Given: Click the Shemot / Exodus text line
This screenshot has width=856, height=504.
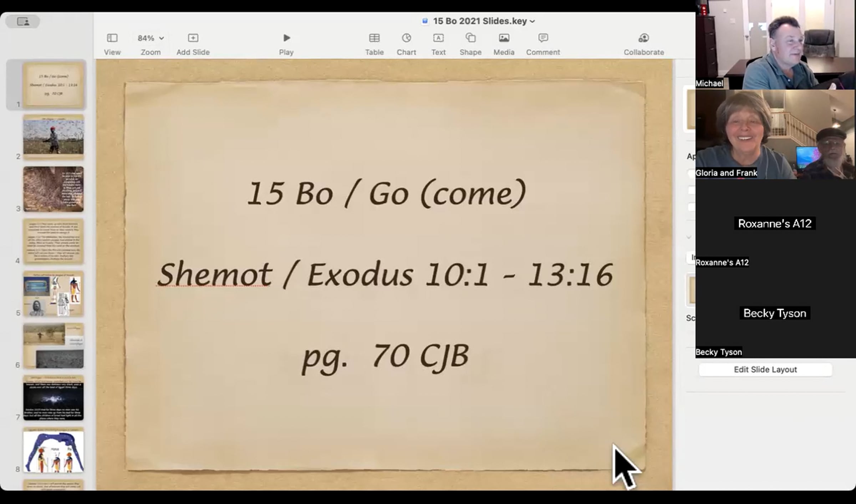Looking at the screenshot, I should click(x=385, y=274).
